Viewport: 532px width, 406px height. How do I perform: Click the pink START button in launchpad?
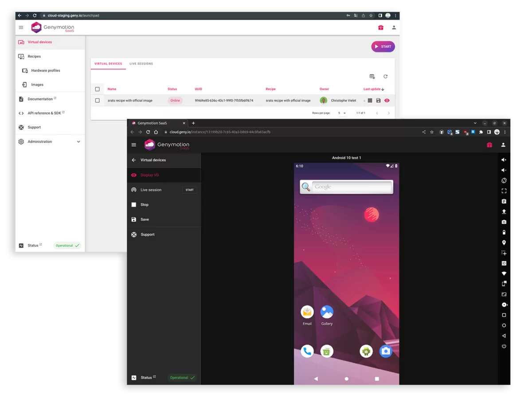point(383,47)
